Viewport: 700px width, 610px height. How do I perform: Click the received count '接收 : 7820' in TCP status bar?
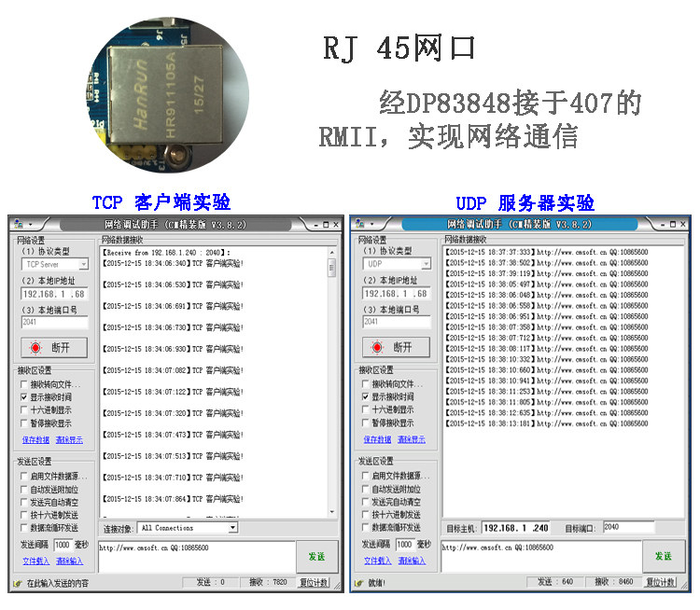click(x=268, y=582)
